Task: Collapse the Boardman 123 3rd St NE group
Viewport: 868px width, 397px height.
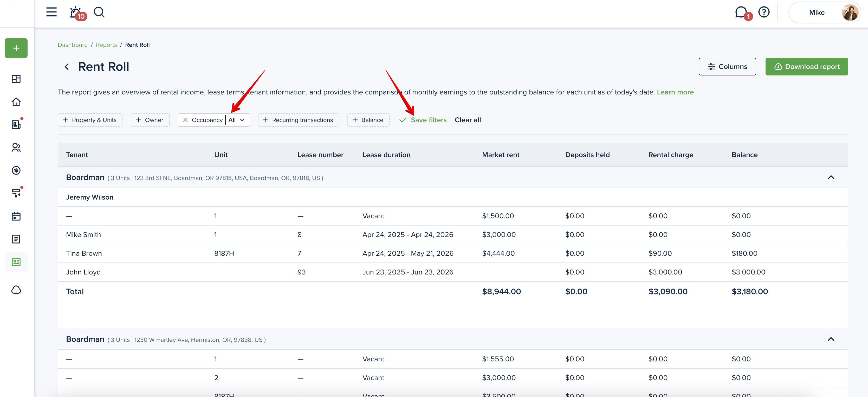Action: pyautogui.click(x=831, y=178)
